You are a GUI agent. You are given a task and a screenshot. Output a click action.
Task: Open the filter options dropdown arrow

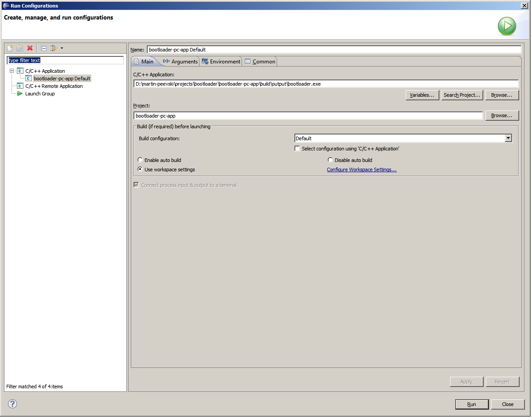coord(62,48)
